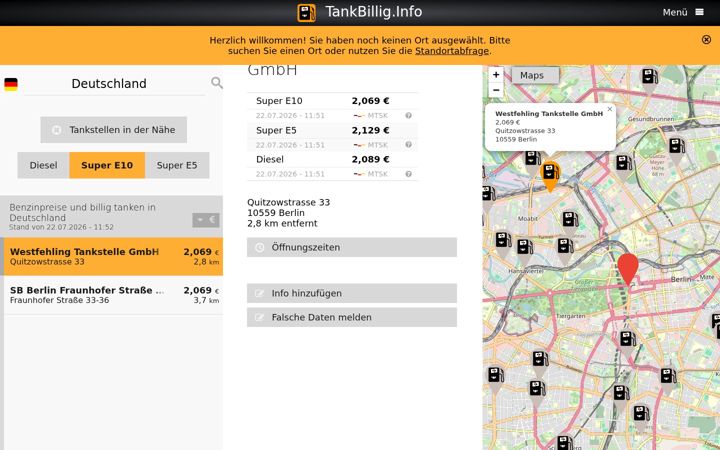Click the TankBillig.Info fuel pump logo
Screen dimensions: 720x450
(306, 12)
